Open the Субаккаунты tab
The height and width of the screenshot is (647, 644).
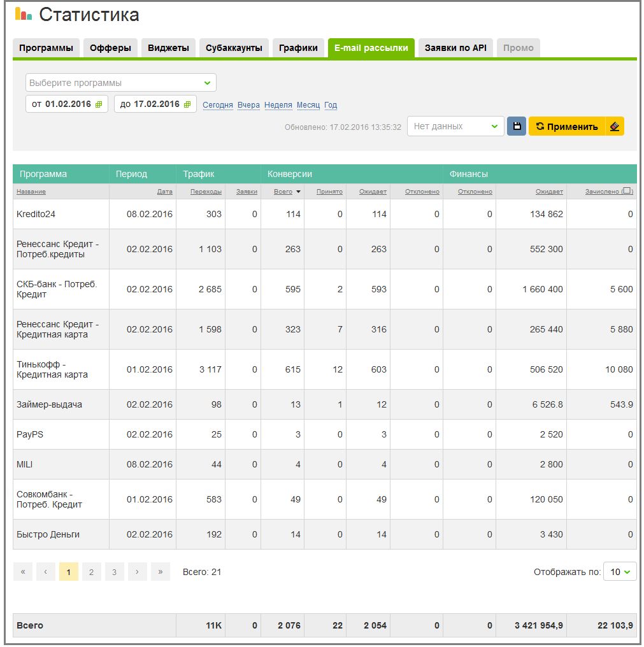[x=234, y=48]
